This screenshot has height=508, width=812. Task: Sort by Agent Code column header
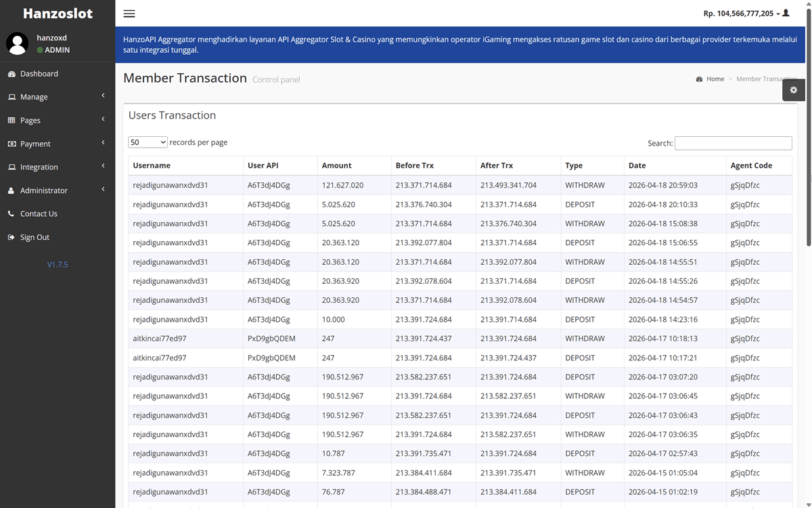coord(759,165)
